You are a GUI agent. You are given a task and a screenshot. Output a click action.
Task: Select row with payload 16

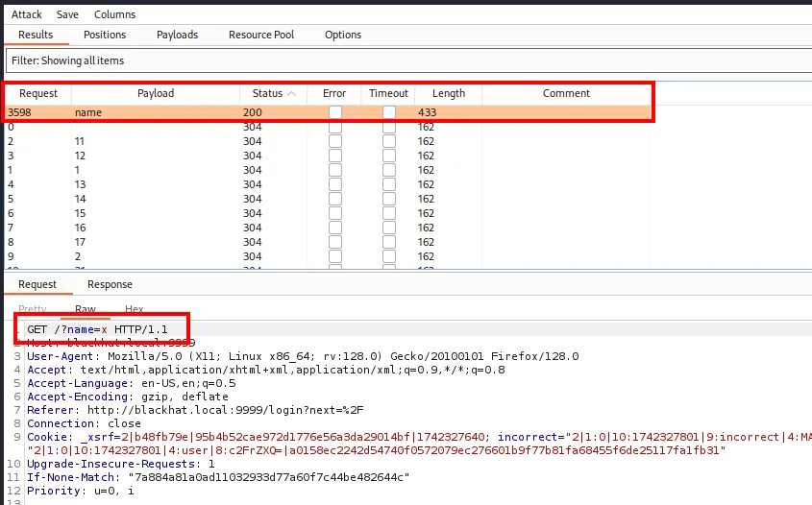coord(328,228)
